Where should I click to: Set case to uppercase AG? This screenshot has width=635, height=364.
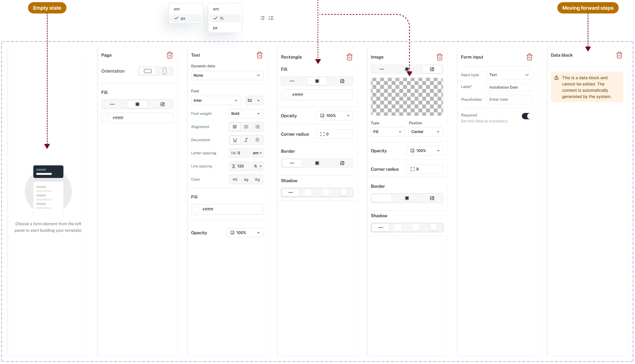click(235, 179)
